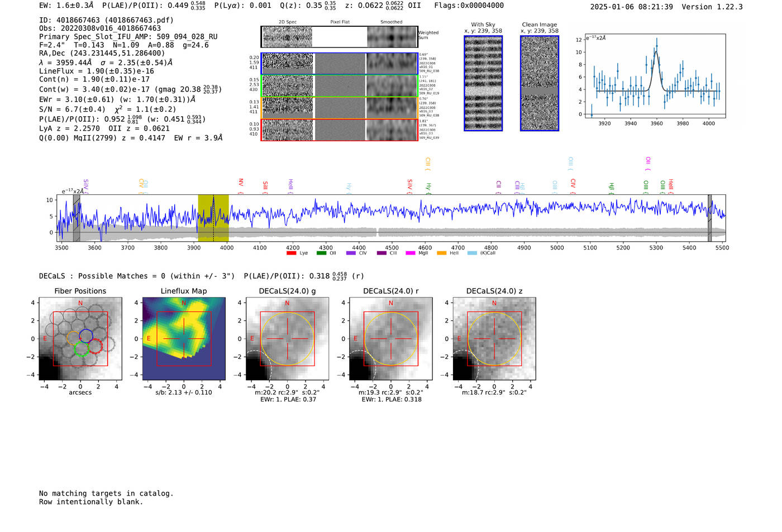Click the EWr: 1. PLAE: 0.37 caption
Image resolution: width=782 pixels, height=532 pixels.
coord(288,400)
